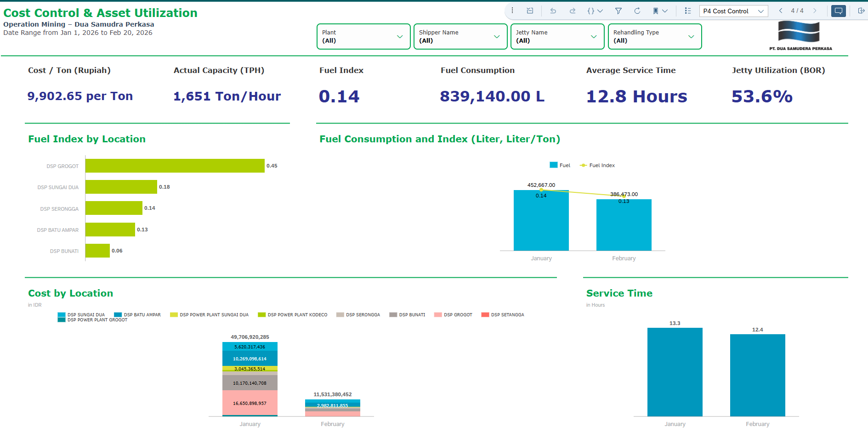Open the curly-braces variables icon
The width and height of the screenshot is (868, 432).
591,11
